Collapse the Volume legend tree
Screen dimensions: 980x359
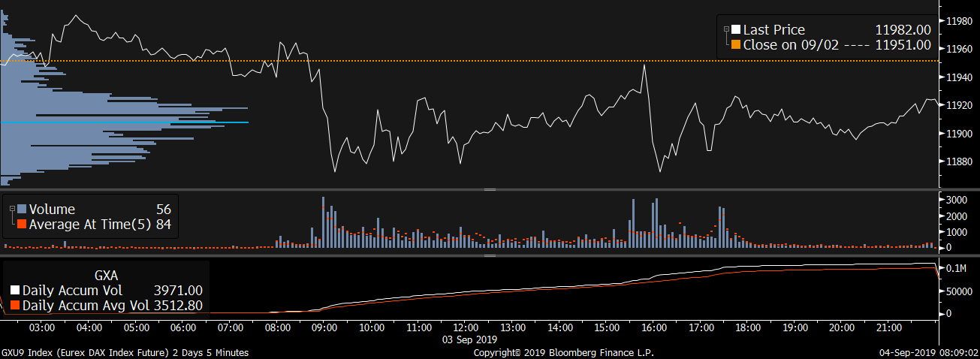pos(12,210)
